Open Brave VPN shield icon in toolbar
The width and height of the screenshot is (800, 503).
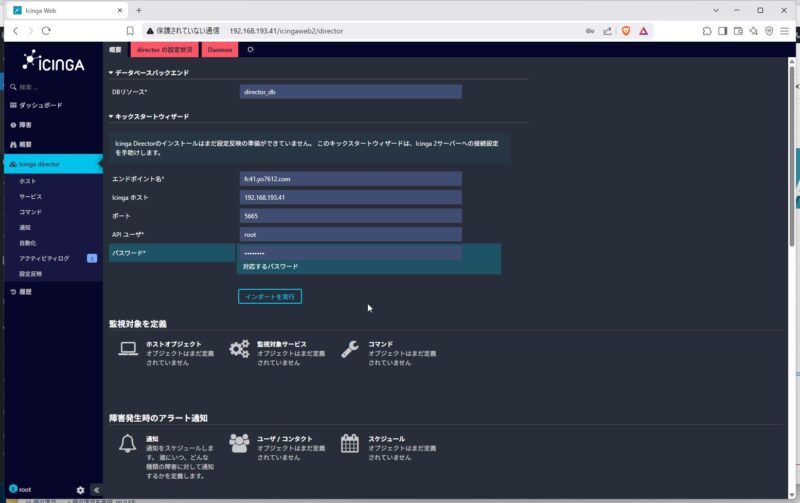[769, 31]
